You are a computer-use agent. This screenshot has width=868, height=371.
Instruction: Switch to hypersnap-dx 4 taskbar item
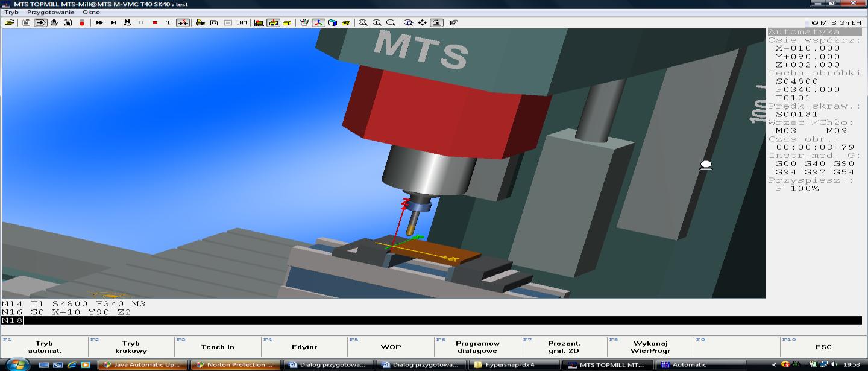pos(514,364)
